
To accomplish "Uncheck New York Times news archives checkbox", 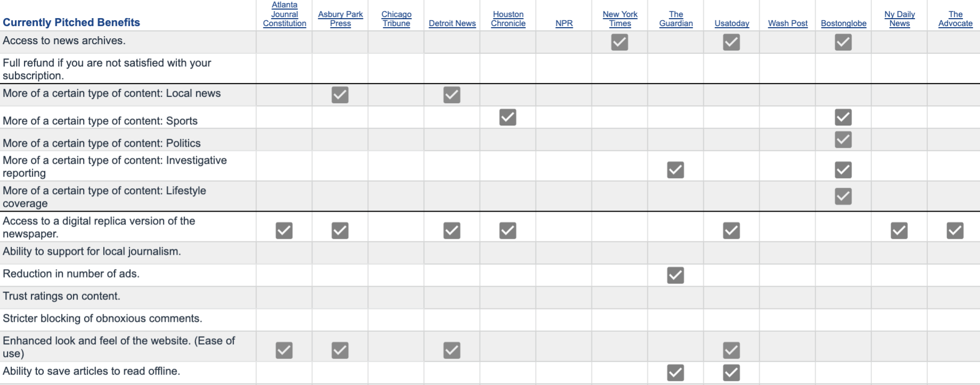I will [x=619, y=42].
